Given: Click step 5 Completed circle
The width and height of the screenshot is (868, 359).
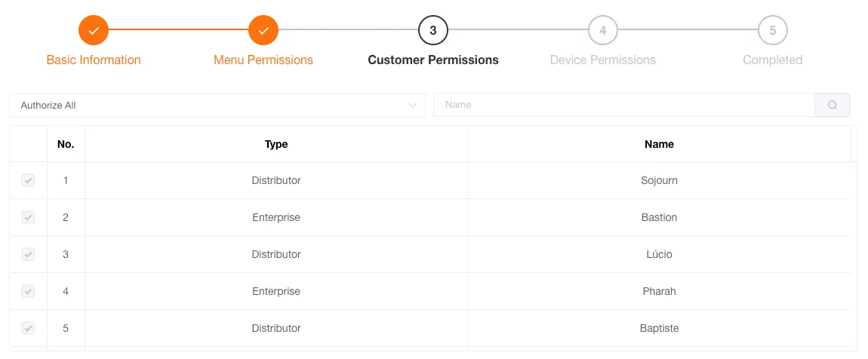Looking at the screenshot, I should (x=773, y=31).
